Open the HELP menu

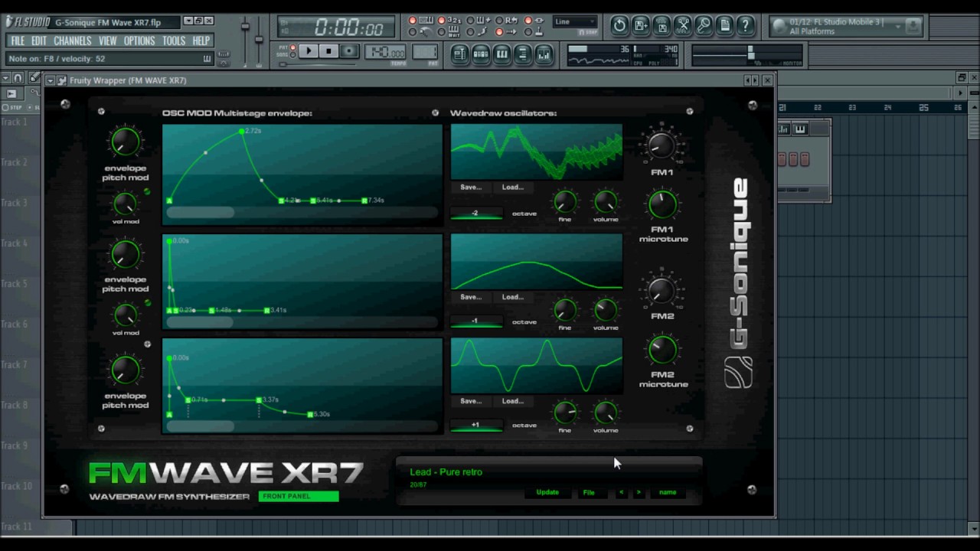point(201,41)
